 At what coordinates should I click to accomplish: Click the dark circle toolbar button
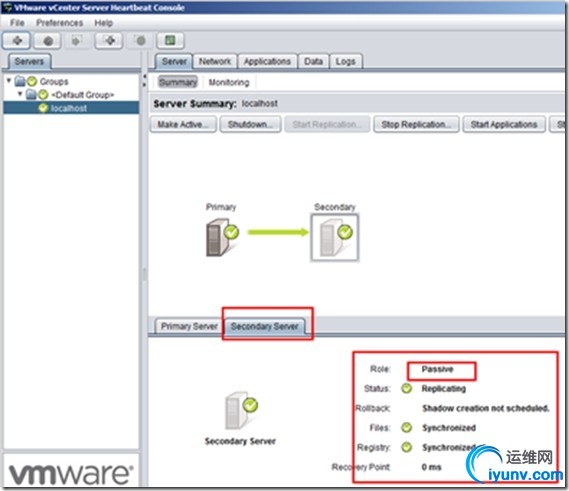[x=48, y=41]
